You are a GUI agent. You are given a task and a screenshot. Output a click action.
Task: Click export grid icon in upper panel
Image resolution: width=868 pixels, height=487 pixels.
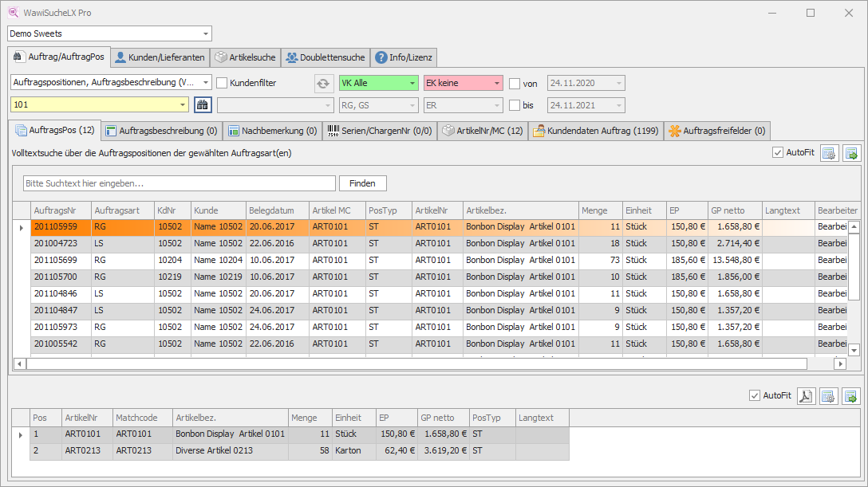pyautogui.click(x=850, y=153)
